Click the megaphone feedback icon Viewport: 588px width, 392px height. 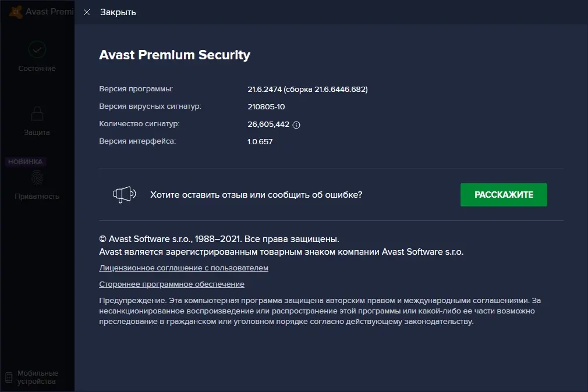click(123, 194)
